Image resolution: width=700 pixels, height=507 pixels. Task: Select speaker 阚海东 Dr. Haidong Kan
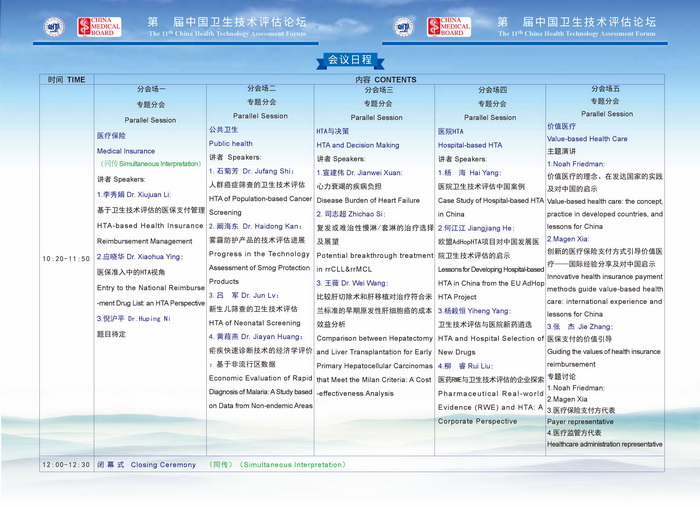pos(255,226)
